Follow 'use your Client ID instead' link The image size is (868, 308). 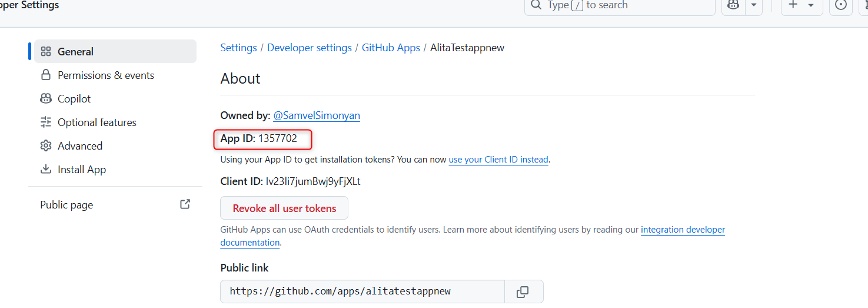tap(498, 160)
